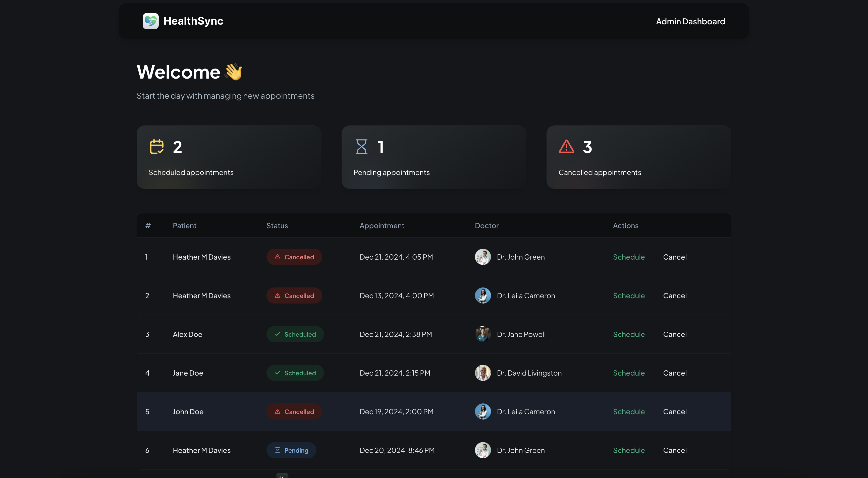
Task: Click the HealthSync brand name
Action: [x=193, y=21]
